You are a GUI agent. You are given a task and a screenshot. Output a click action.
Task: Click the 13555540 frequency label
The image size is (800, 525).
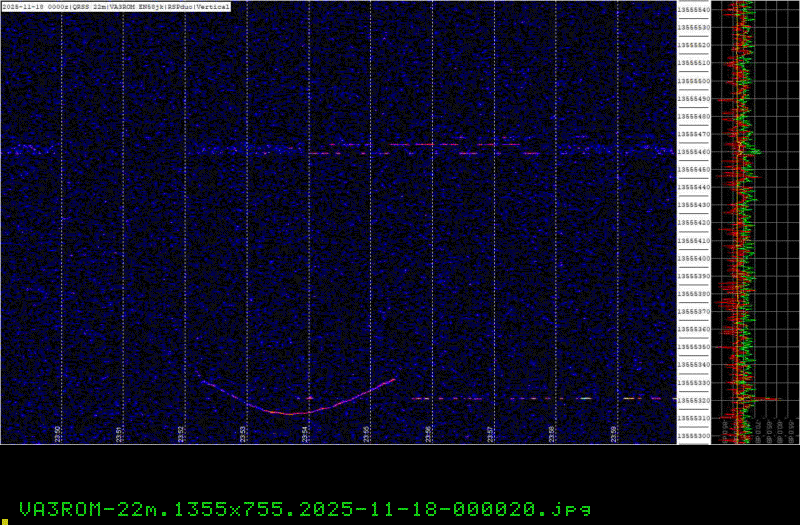[693, 10]
